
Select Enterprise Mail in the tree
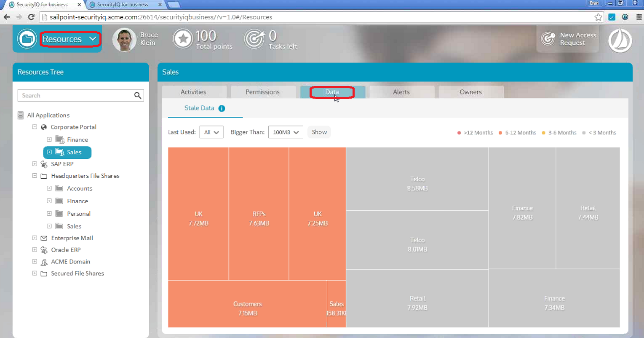click(x=72, y=238)
